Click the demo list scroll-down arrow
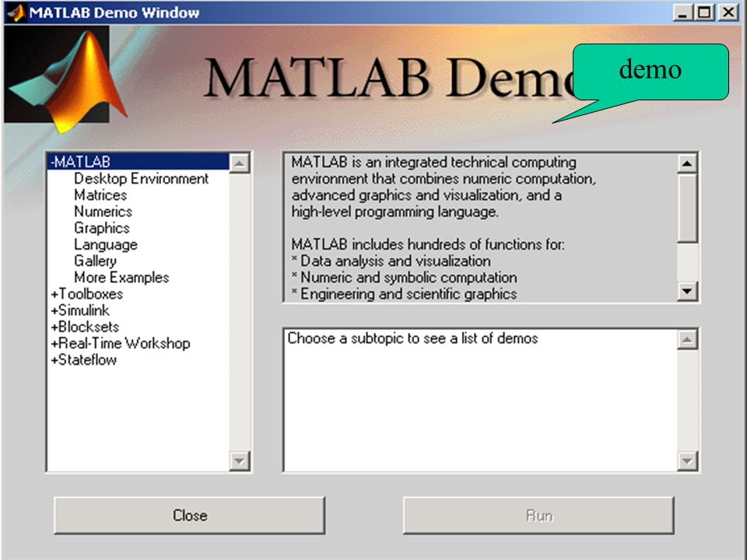747x560 pixels. pyautogui.click(x=687, y=461)
